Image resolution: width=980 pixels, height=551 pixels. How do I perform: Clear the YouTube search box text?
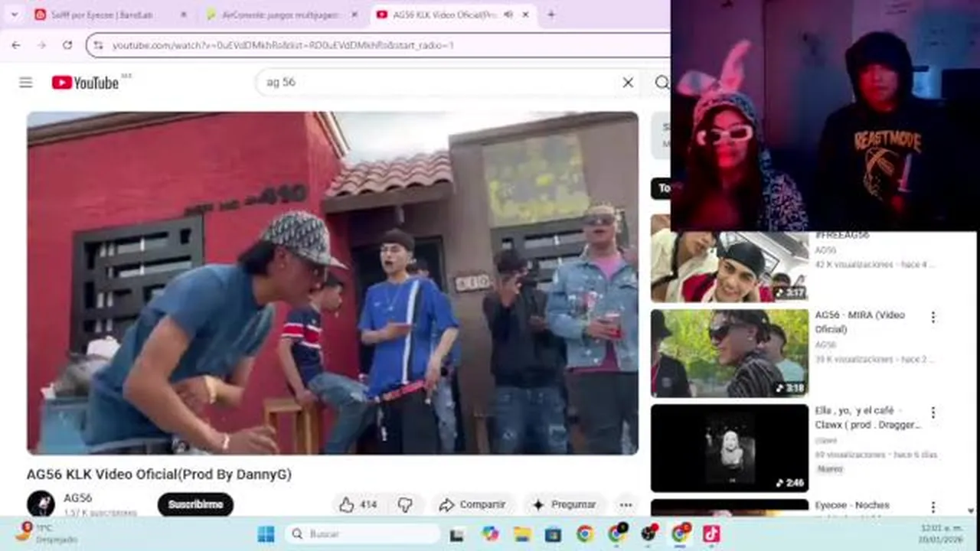pyautogui.click(x=628, y=83)
